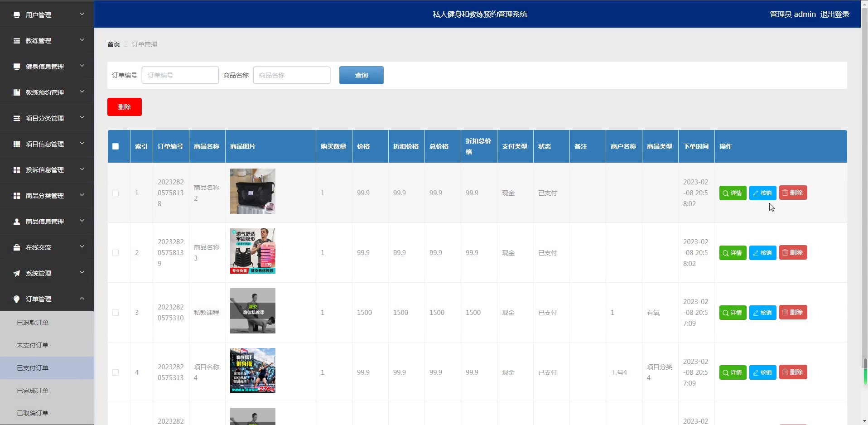Open the 未支付订单 submenu item
868x425 pixels.
33,345
